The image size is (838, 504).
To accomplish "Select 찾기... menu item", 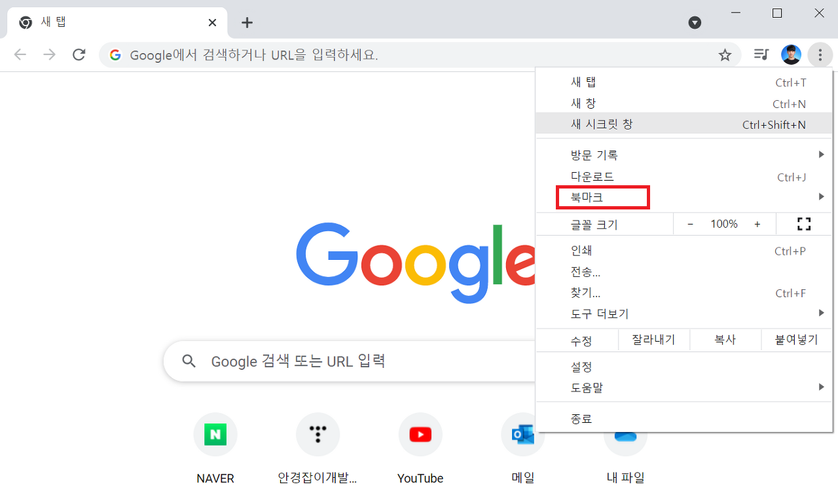I will (x=684, y=293).
